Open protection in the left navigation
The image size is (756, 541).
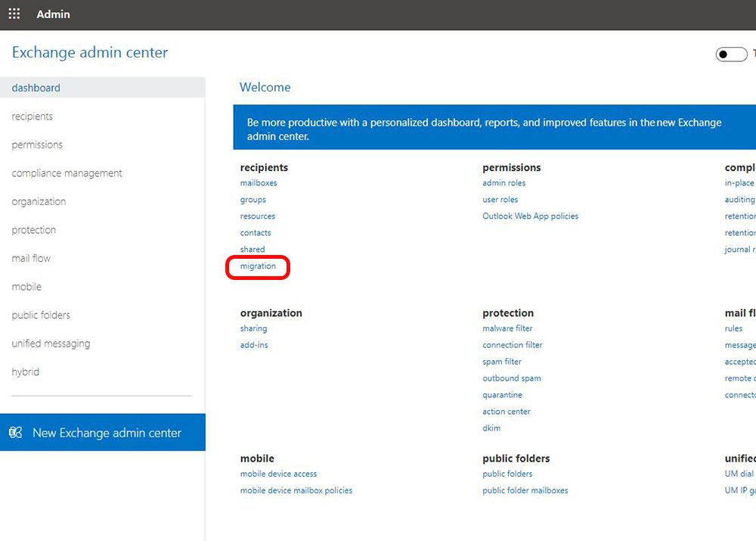34,230
